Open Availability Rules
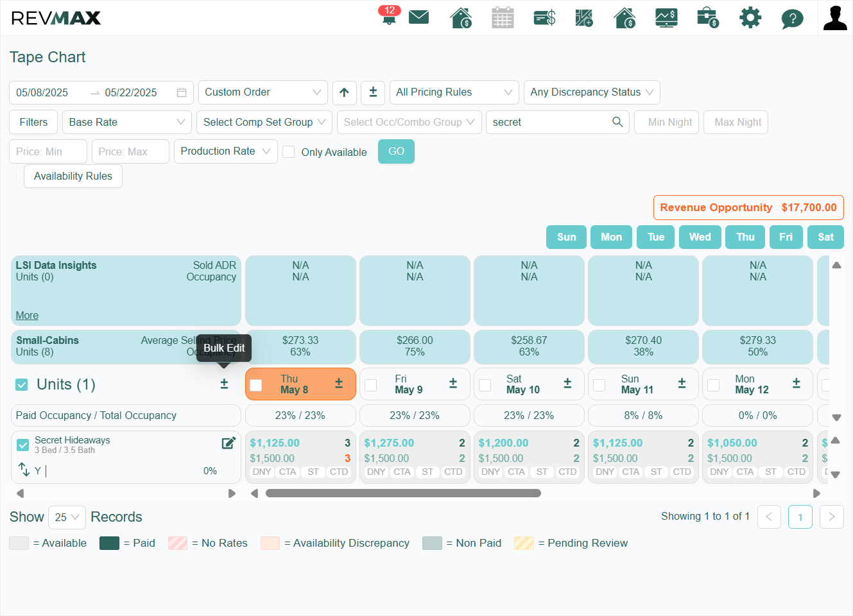 coord(73,176)
